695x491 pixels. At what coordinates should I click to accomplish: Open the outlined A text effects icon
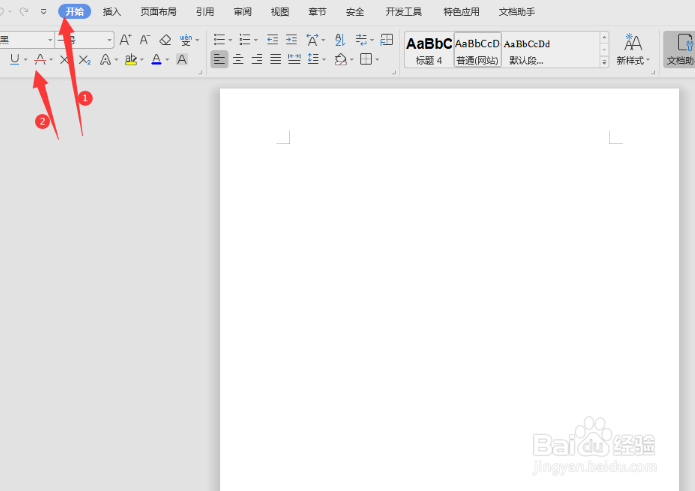(105, 59)
